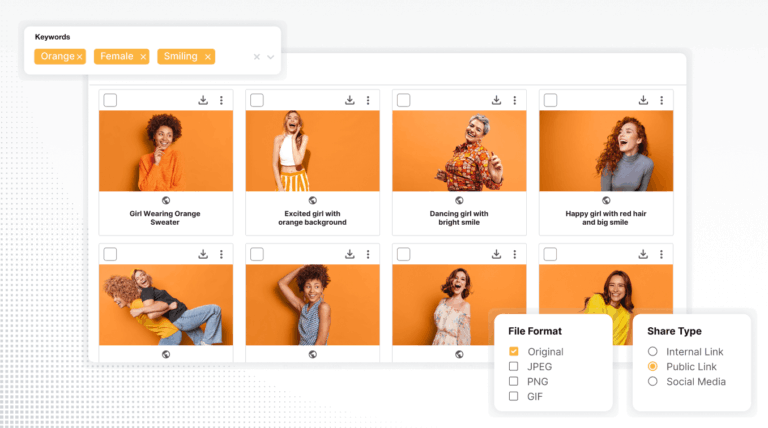This screenshot has width=768, height=428.
Task: Clear all keywords with the gray X
Action: pyautogui.click(x=257, y=57)
